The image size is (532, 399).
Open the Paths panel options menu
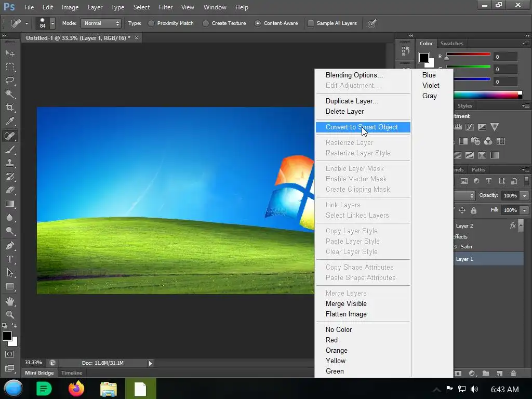pyautogui.click(x=526, y=170)
